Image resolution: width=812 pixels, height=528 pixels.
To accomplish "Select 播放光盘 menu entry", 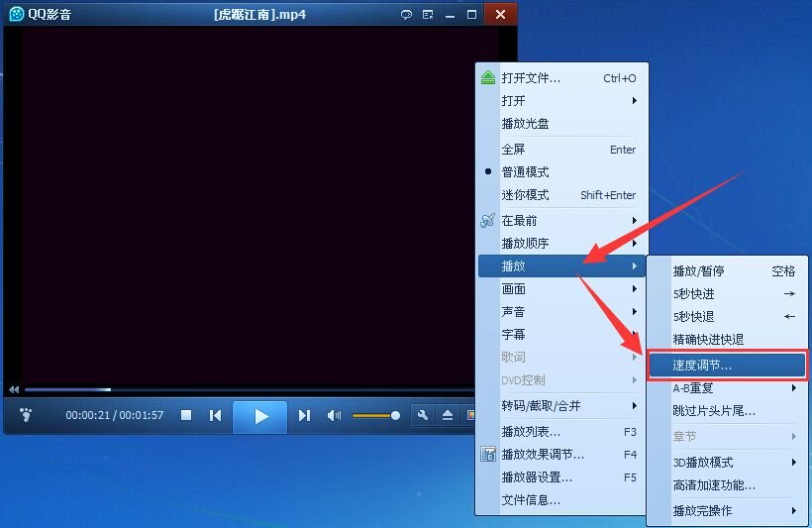I will point(561,123).
